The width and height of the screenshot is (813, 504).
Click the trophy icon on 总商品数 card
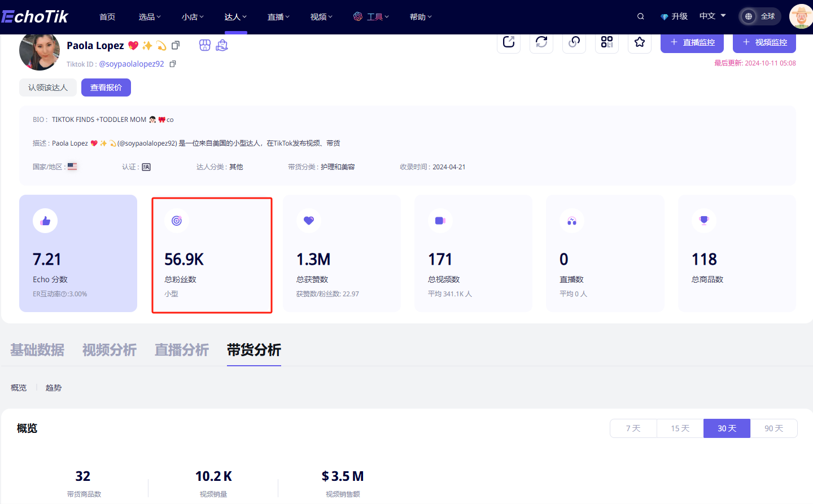704,221
